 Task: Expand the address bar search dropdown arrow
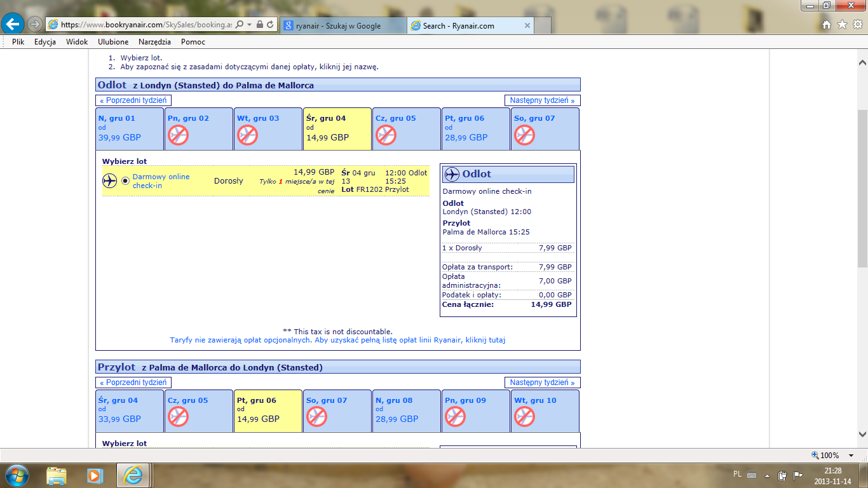[250, 25]
